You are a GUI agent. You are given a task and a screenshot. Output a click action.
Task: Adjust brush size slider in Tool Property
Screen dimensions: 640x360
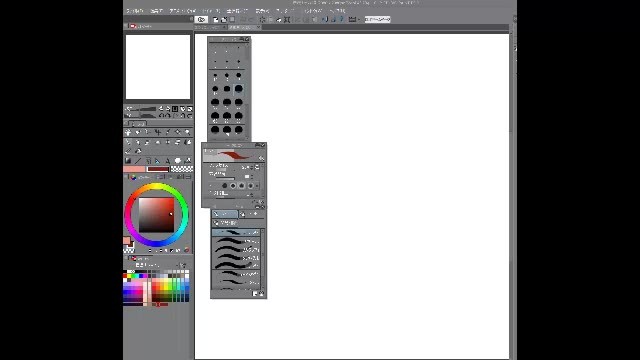coord(225,169)
